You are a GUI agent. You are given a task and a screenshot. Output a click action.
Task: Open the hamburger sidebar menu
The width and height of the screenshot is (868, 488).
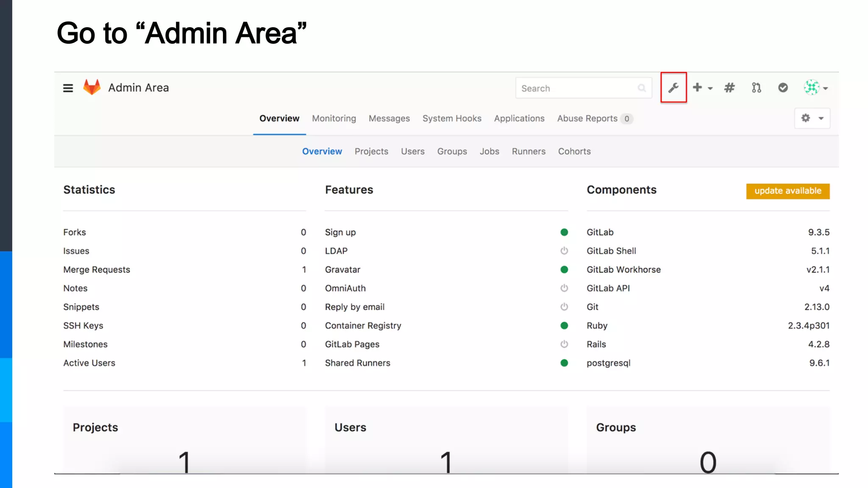click(x=68, y=88)
